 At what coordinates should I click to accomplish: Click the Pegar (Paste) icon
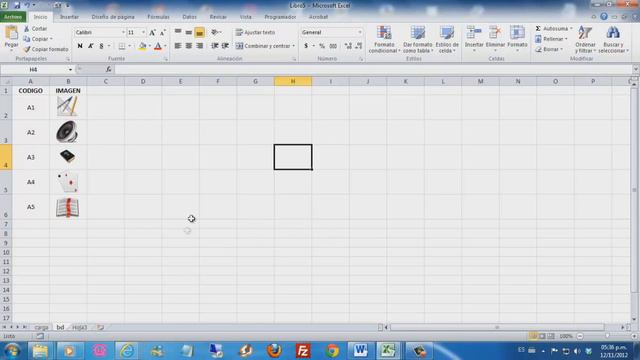[x=11, y=33]
